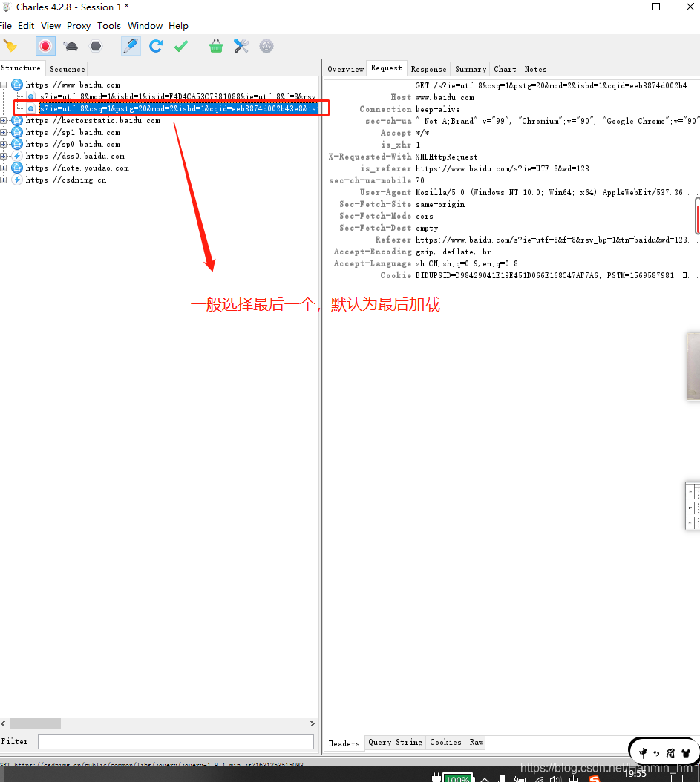Click the lightning icon beside dss0.baidu.com
This screenshot has width=700, height=782.
tap(17, 156)
